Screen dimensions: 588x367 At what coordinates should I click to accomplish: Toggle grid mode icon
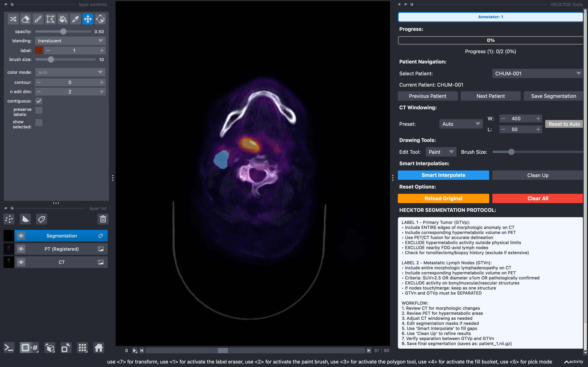[83, 348]
